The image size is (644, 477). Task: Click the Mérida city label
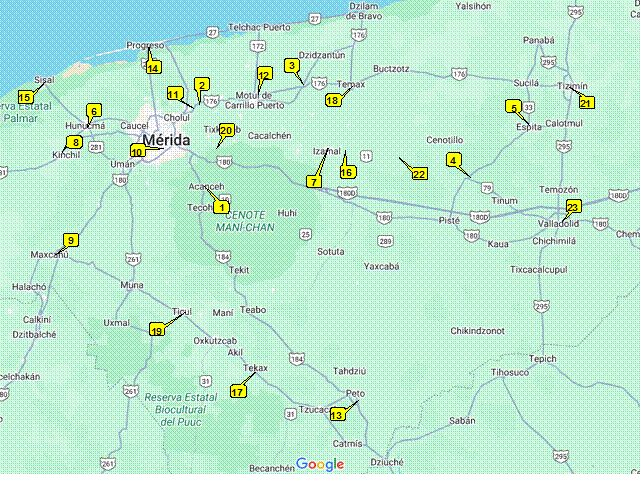pos(166,139)
